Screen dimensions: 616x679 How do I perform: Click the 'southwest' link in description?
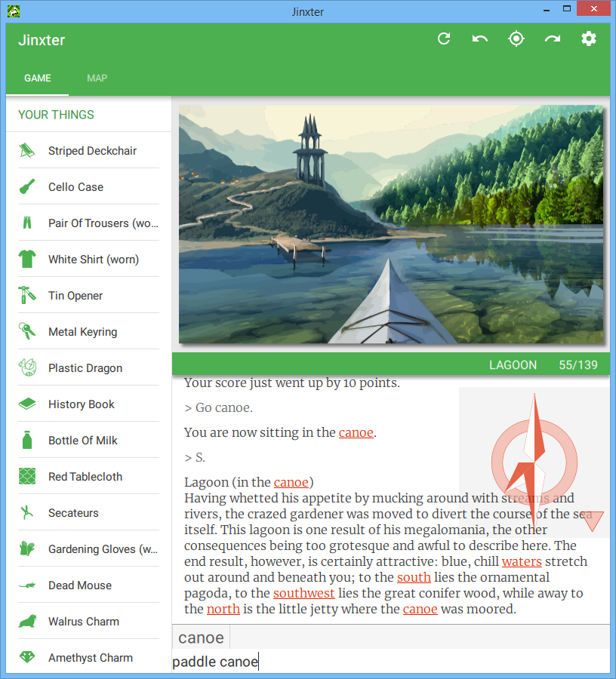point(303,593)
